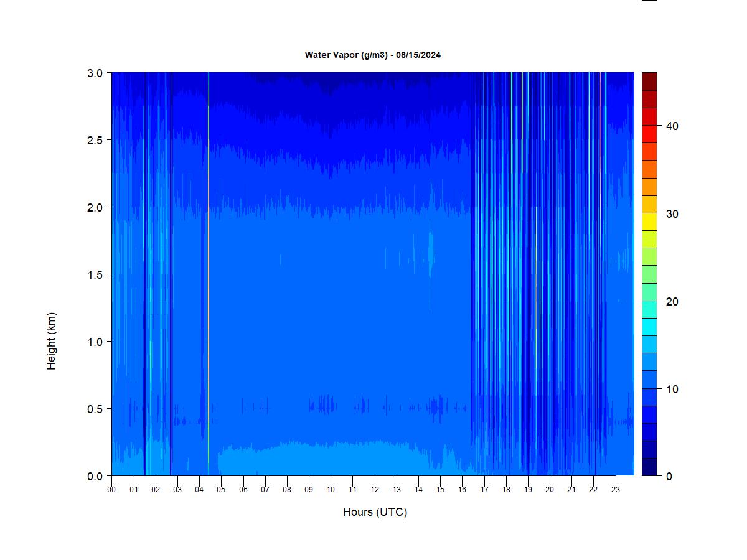Image resolution: width=747 pixels, height=560 pixels.
Task: Click the 1.5 height tick label
Action: (x=95, y=274)
